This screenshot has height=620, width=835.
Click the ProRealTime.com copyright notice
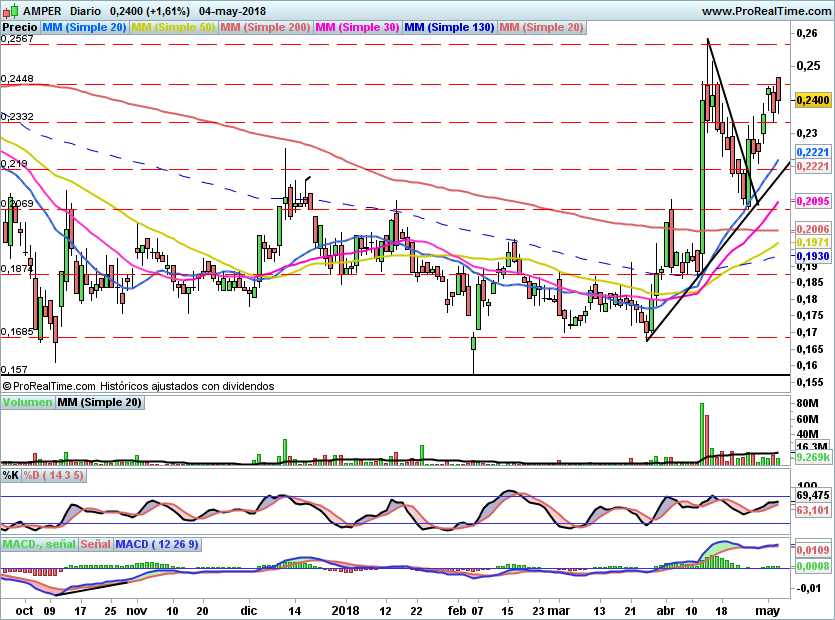(x=138, y=386)
